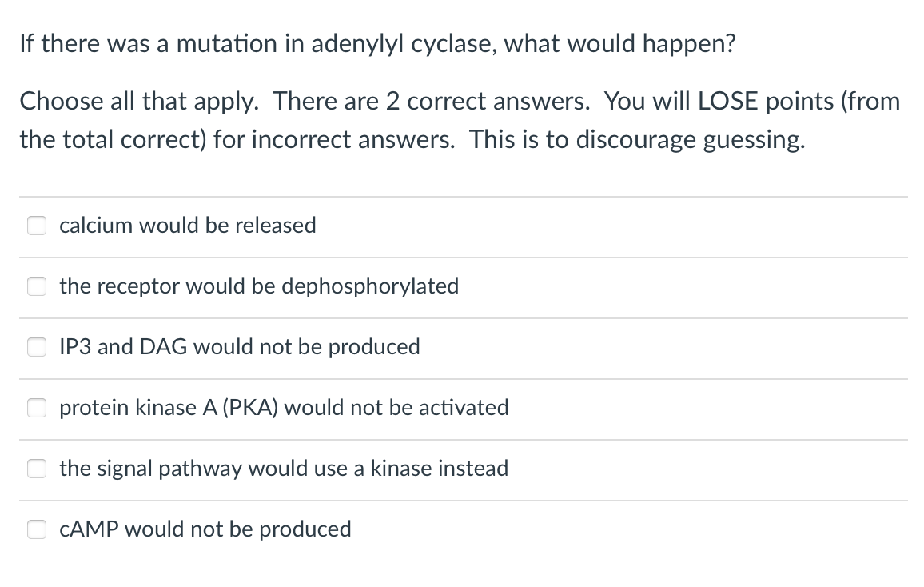Enable the 'protein kinase A (PKA)' checkbox
The width and height of the screenshot is (924, 587).
point(37,408)
